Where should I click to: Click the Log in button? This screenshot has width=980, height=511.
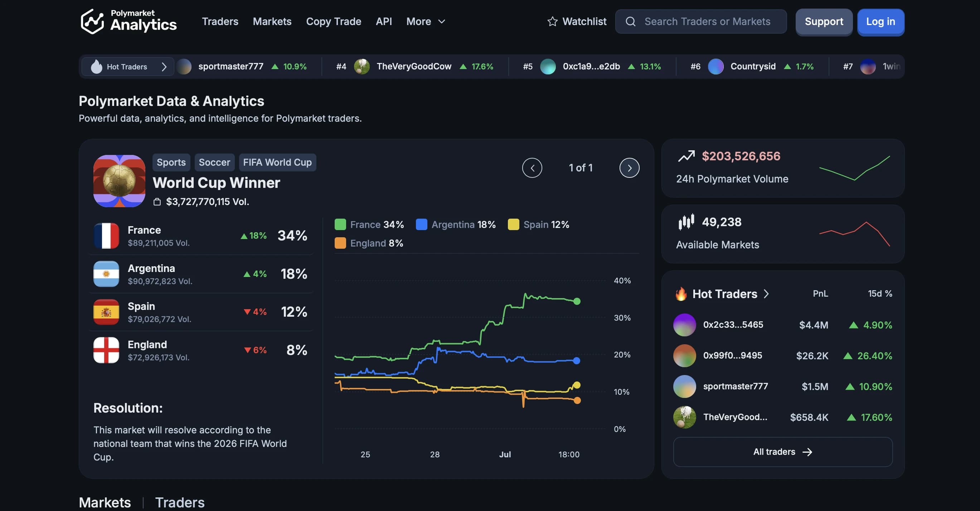(880, 22)
